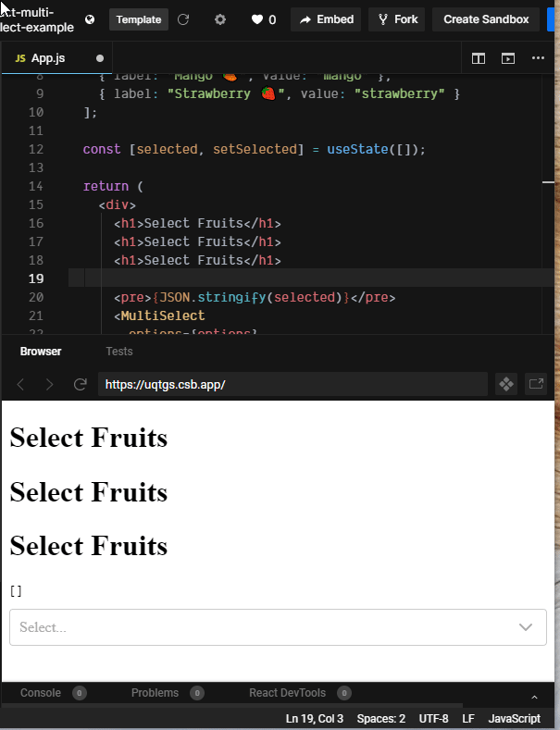Open preview in new window icon
The height and width of the screenshot is (730, 560).
coord(536,383)
